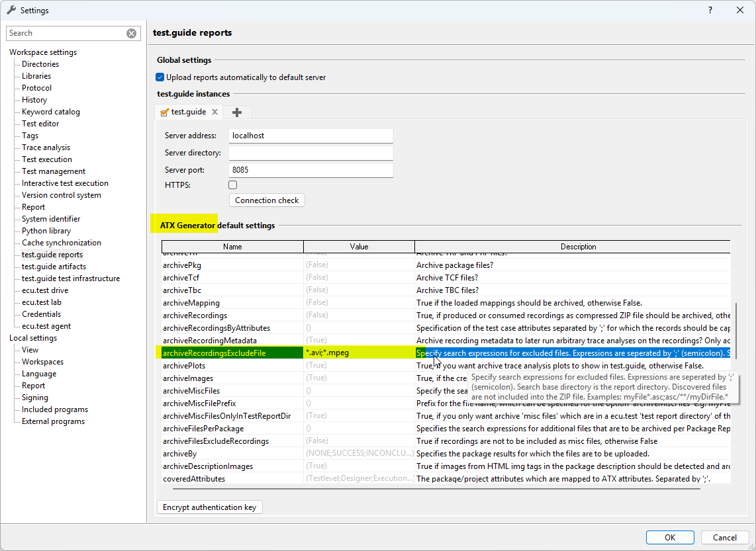Viewport: 756px width, 551px height.
Task: Close the test.guide instance tab
Action: 214,112
